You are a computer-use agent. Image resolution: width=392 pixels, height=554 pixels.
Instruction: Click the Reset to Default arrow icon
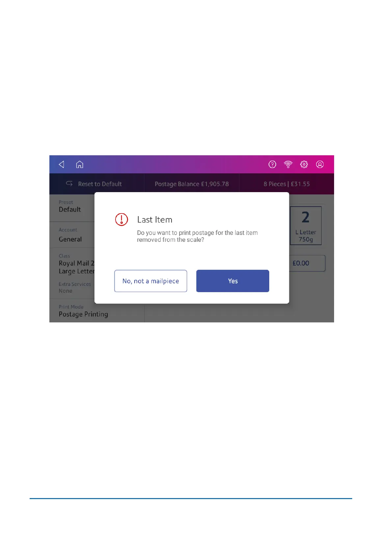point(69,184)
